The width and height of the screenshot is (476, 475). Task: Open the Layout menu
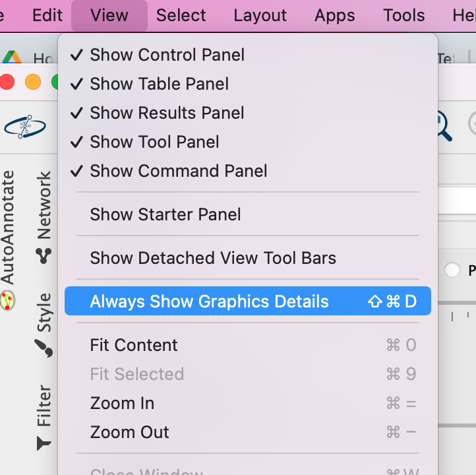260,15
